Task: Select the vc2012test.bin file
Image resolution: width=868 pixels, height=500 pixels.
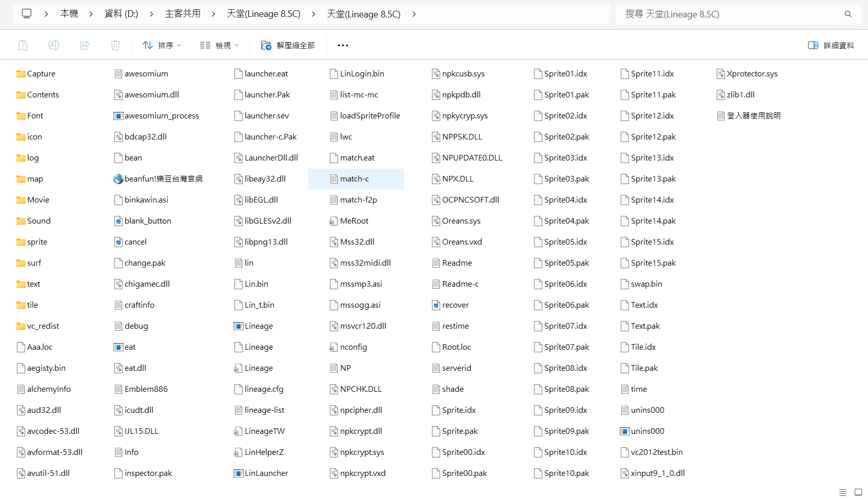Action: pos(652,452)
